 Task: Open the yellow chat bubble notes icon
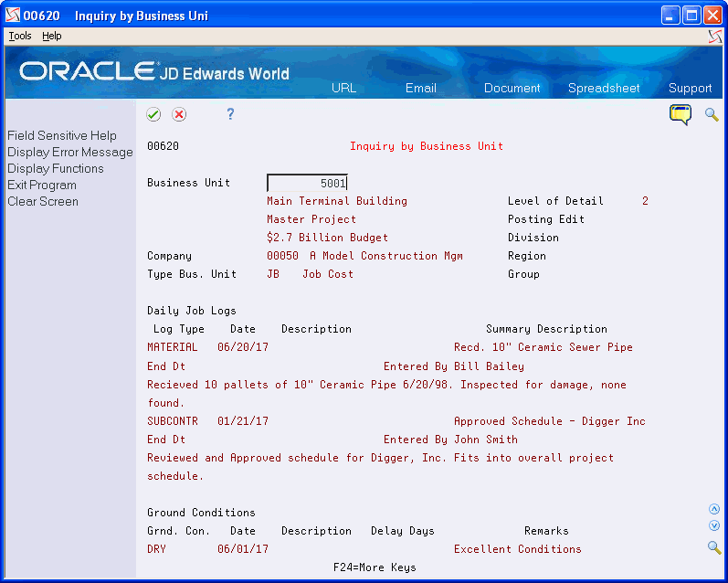(681, 114)
